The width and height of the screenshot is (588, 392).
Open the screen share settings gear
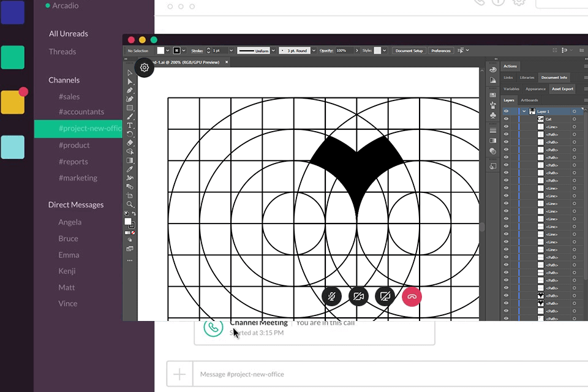pos(145,67)
